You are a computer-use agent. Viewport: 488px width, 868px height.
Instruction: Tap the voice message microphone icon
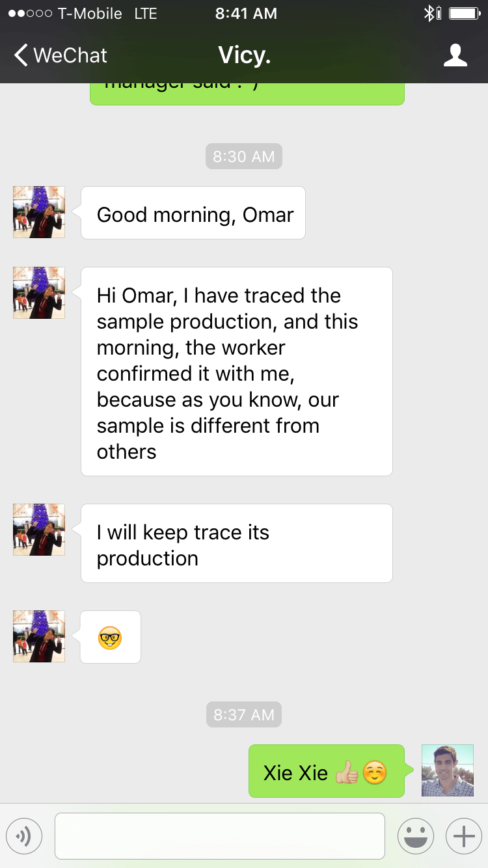click(x=24, y=836)
